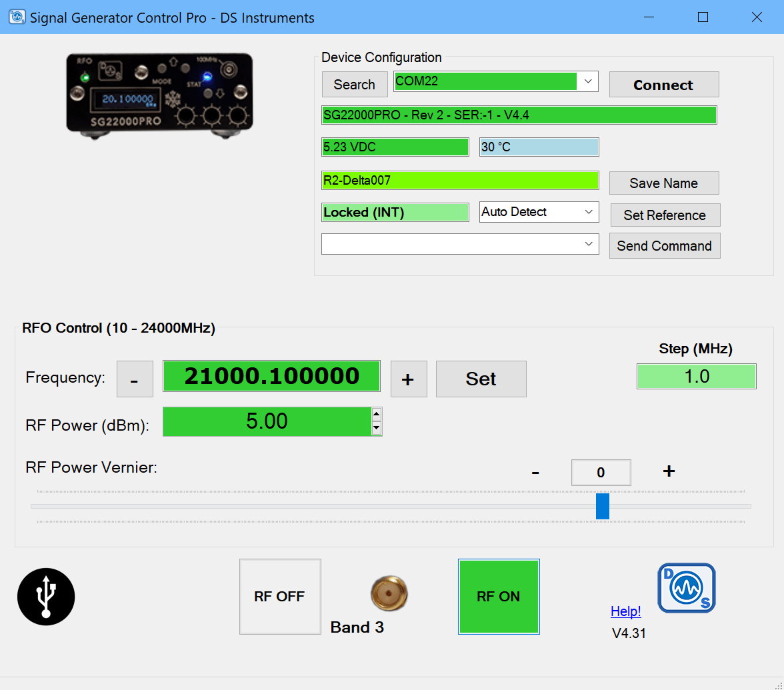784x690 pixels.
Task: Click the Send Command button
Action: click(x=665, y=245)
